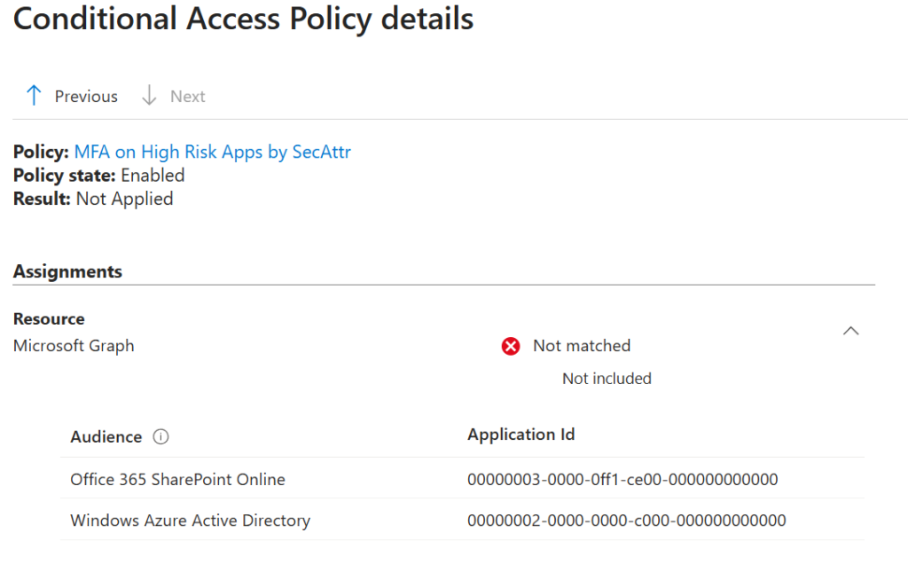Screen dimensions: 908x588
Task: Click the Application Id column header
Action: (x=521, y=435)
